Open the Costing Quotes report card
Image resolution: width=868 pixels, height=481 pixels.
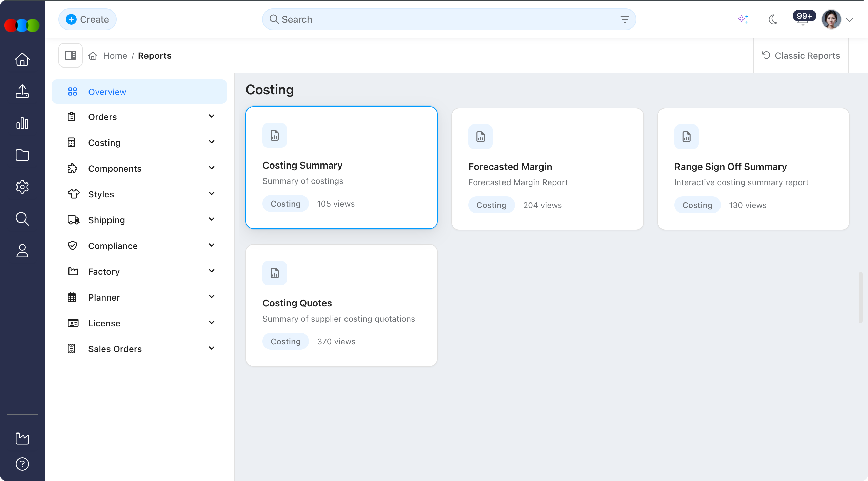point(341,305)
